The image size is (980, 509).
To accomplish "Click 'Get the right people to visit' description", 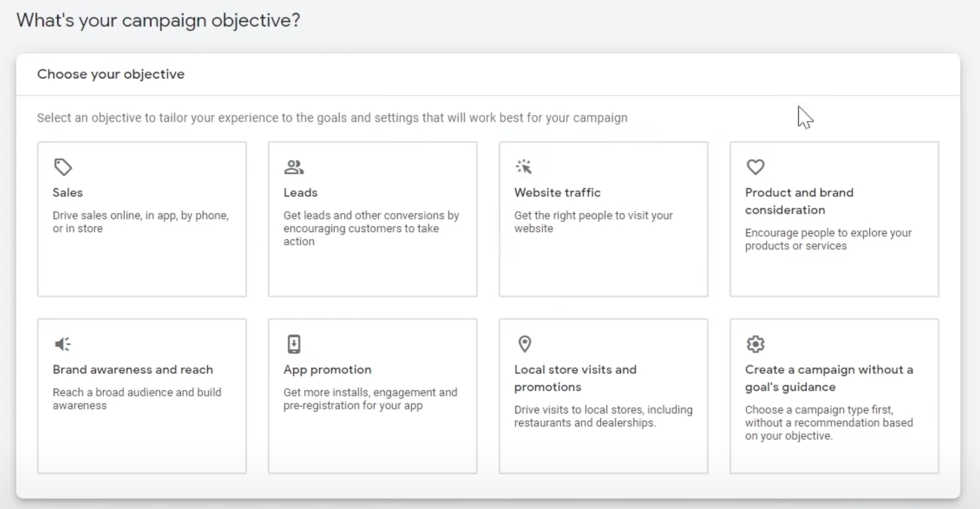I will click(594, 222).
